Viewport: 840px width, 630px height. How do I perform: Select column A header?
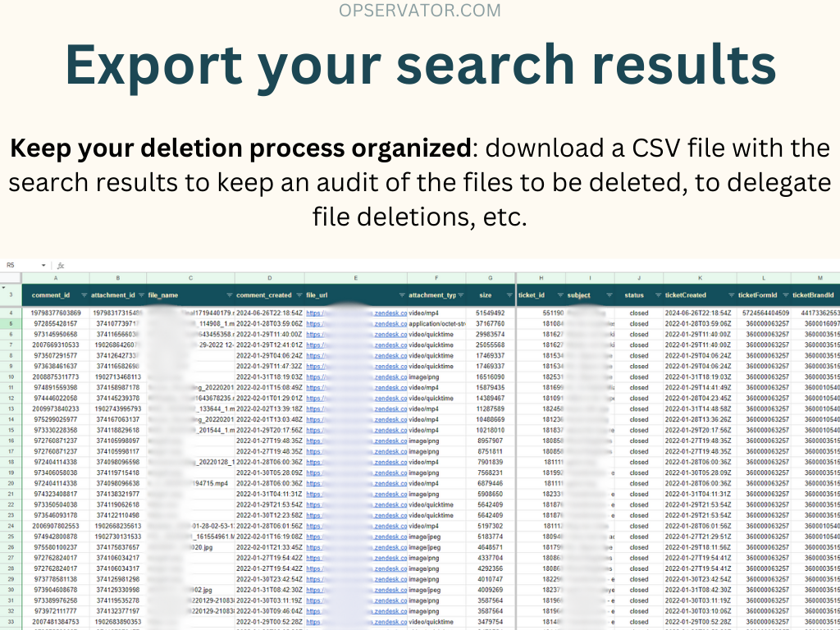pos(56,279)
